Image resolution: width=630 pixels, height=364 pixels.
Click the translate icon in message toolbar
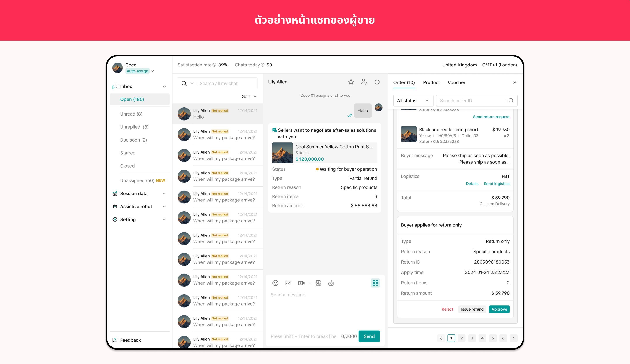pyautogui.click(x=318, y=283)
